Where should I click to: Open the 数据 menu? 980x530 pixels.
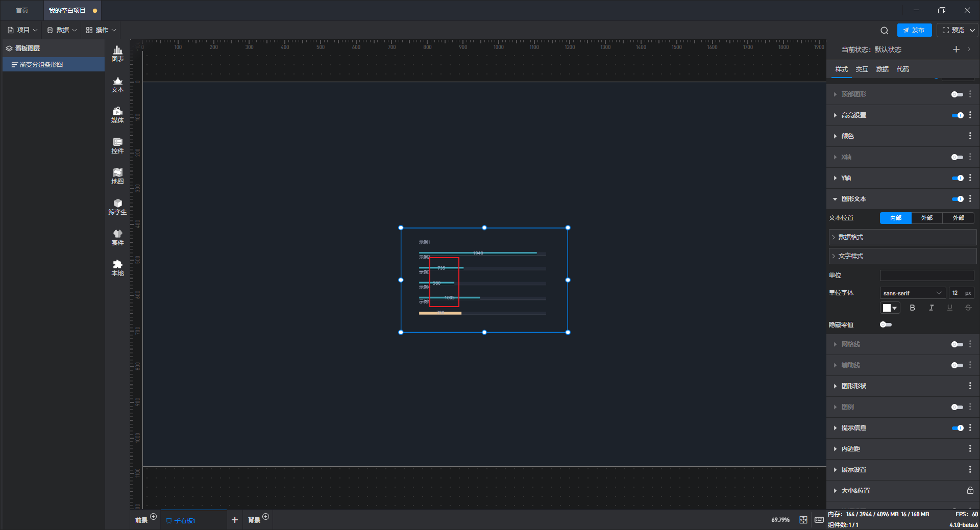62,30
